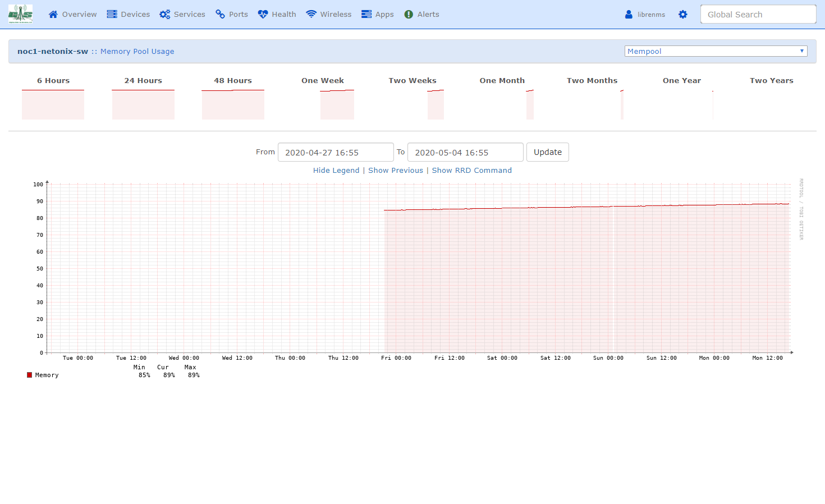The image size is (825, 504).
Task: Open the settings gear menu
Action: (682, 15)
